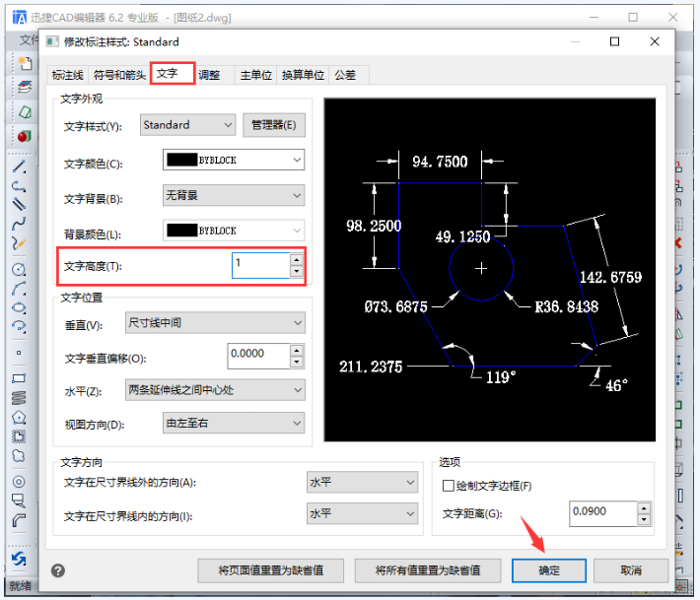
Task: Click the 取消 button
Action: point(631,570)
